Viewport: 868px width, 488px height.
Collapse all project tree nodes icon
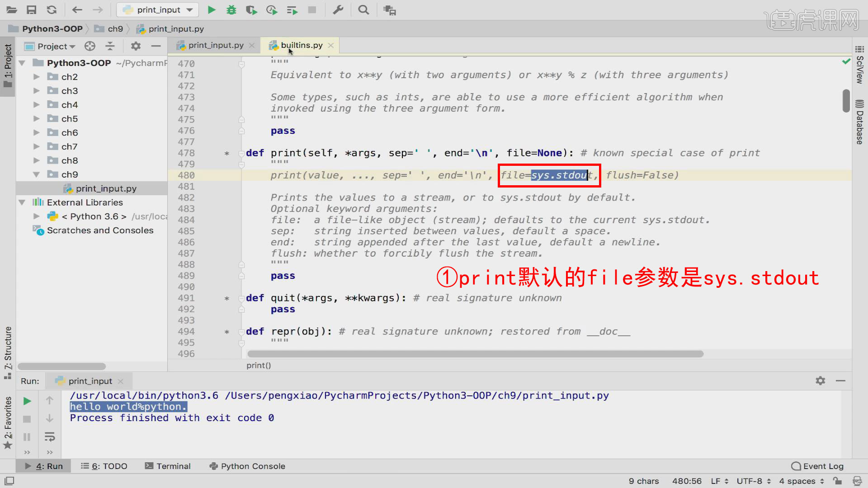coord(110,46)
